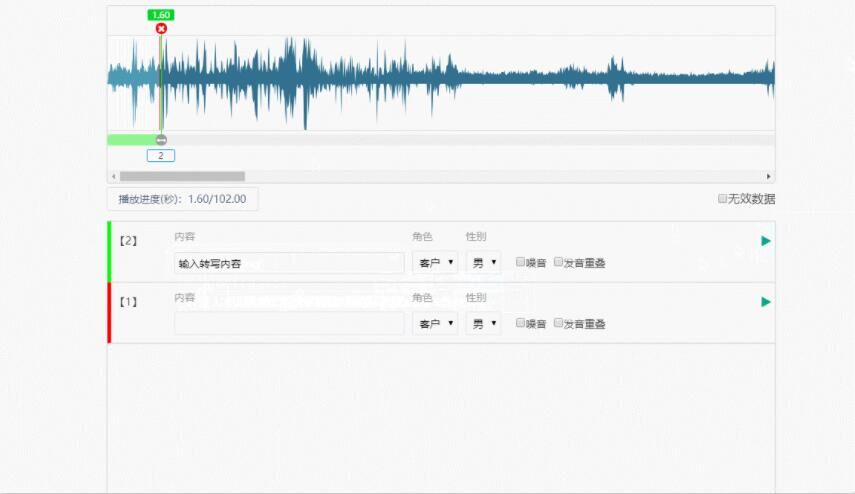The image size is (855, 494).
Task: Delete the marker with the red X icon
Action: pos(161,28)
